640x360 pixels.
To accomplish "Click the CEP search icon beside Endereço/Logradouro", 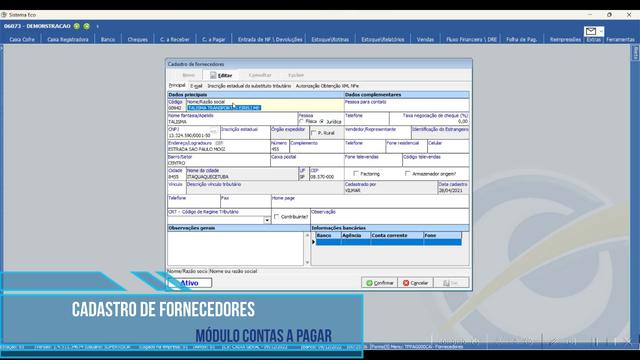I will pos(219,143).
